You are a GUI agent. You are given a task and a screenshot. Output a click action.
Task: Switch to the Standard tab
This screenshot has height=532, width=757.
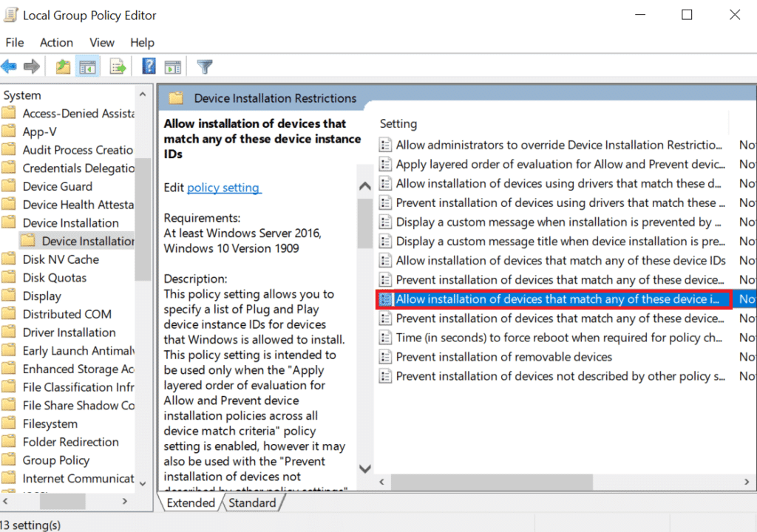252,502
